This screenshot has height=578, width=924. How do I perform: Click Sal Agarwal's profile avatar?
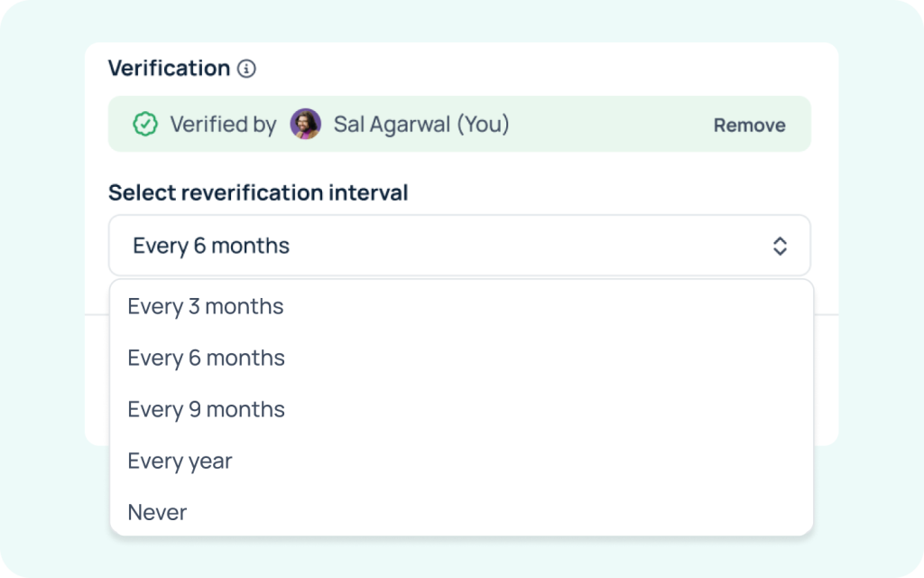(305, 124)
